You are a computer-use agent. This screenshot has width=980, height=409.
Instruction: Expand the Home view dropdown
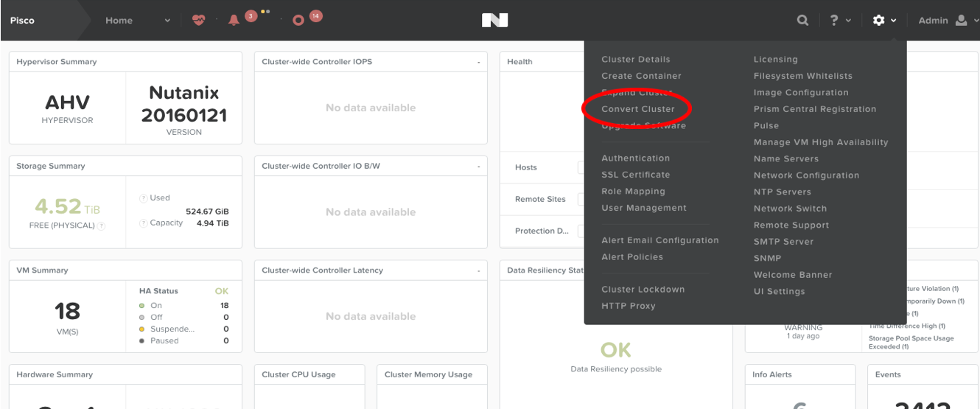(x=167, y=21)
